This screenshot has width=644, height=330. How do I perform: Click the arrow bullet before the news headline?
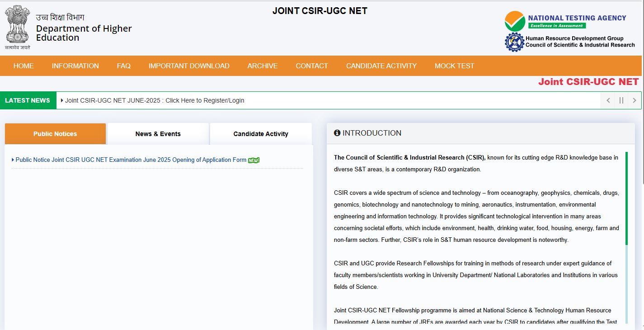click(x=62, y=100)
